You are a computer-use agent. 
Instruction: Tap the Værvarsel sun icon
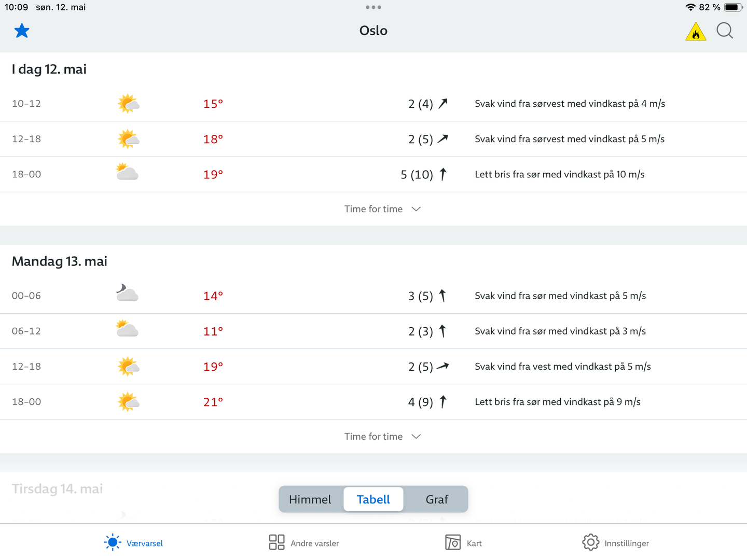113,542
